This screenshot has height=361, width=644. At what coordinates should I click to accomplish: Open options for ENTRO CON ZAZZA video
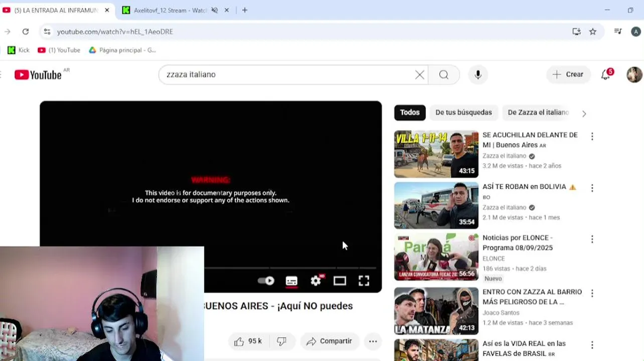(x=592, y=293)
